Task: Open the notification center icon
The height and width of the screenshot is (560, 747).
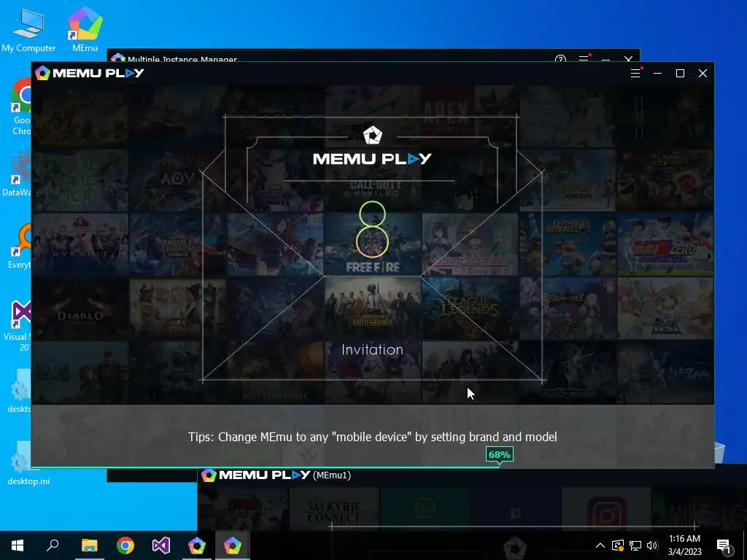Action: coord(724,545)
